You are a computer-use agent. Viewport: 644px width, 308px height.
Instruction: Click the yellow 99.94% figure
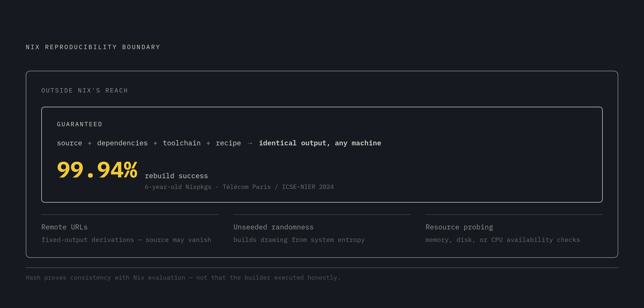(97, 170)
